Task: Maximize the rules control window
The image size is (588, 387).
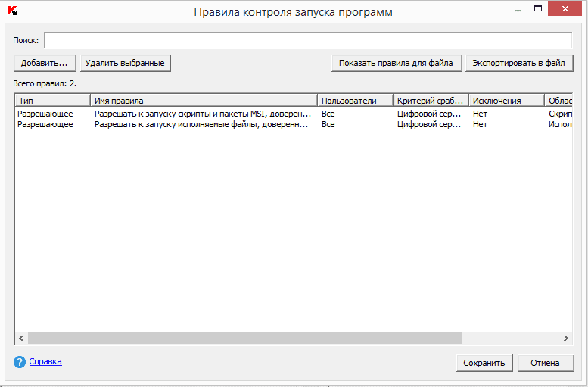Action: [x=538, y=9]
